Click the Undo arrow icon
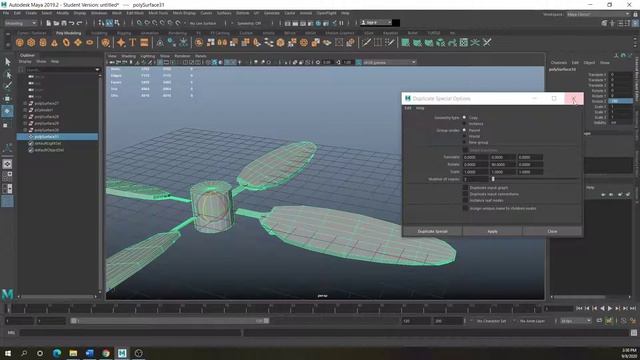Image resolution: width=640 pixels, height=360 pixels. (x=72, y=23)
